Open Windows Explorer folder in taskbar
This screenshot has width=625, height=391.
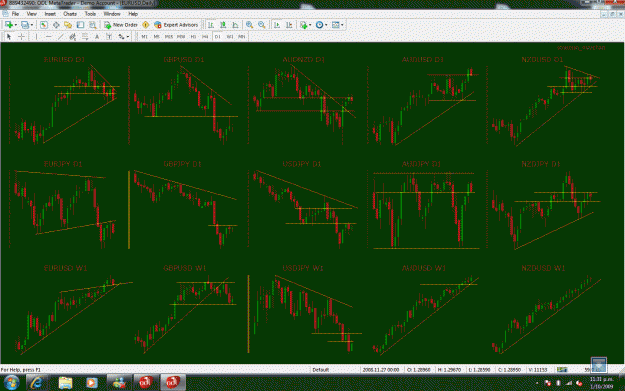[x=65, y=383]
